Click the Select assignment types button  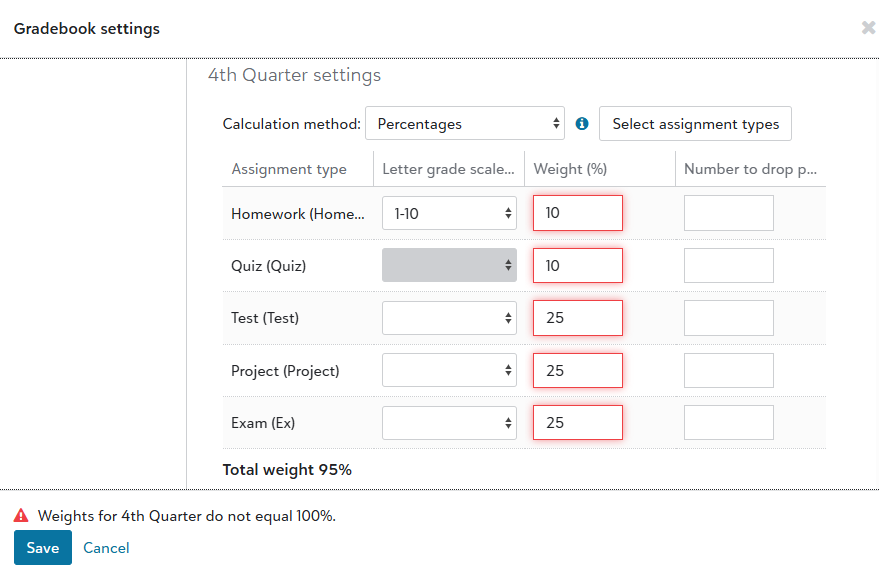[x=695, y=123]
